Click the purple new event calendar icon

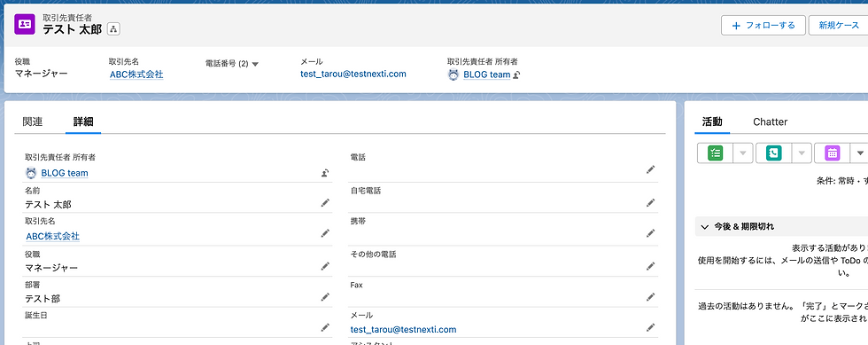coord(832,153)
